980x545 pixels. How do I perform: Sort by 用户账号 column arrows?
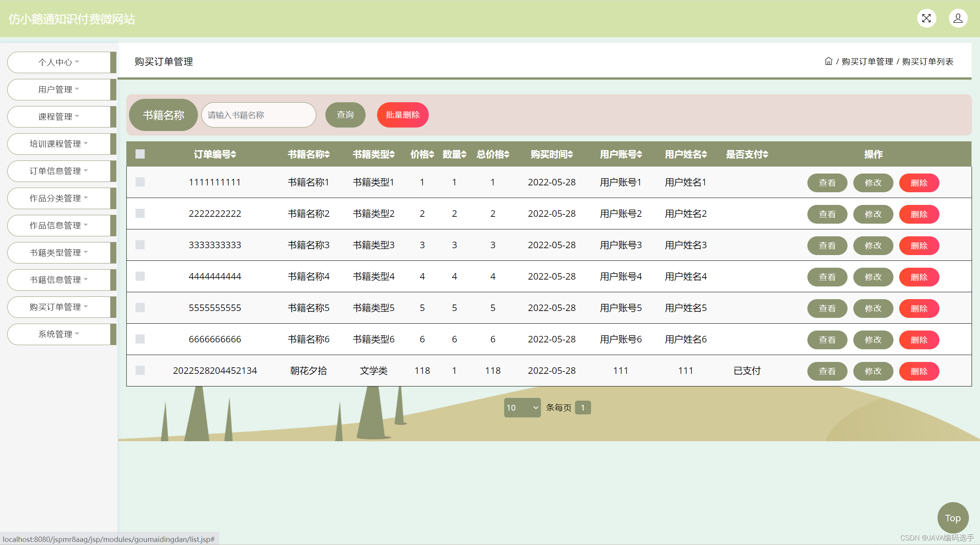point(639,154)
